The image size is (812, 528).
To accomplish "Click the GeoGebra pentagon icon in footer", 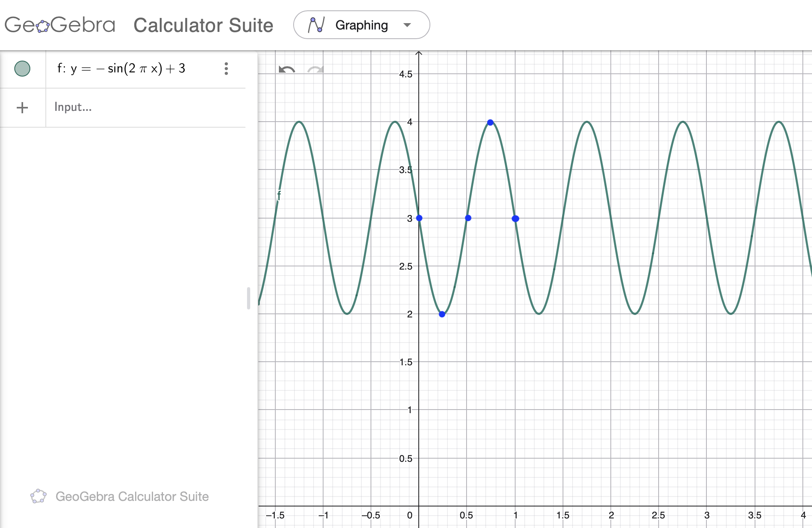I will tap(38, 496).
